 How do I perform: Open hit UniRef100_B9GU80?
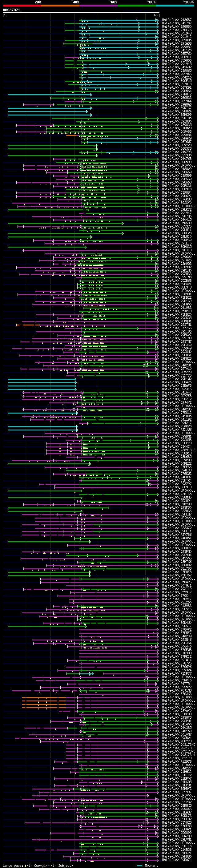point(177,26)
